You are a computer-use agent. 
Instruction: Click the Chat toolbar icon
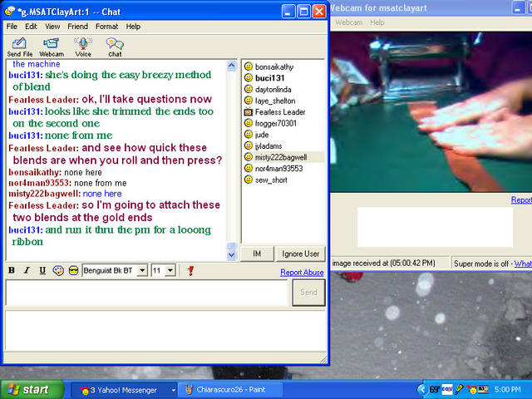click(x=115, y=47)
